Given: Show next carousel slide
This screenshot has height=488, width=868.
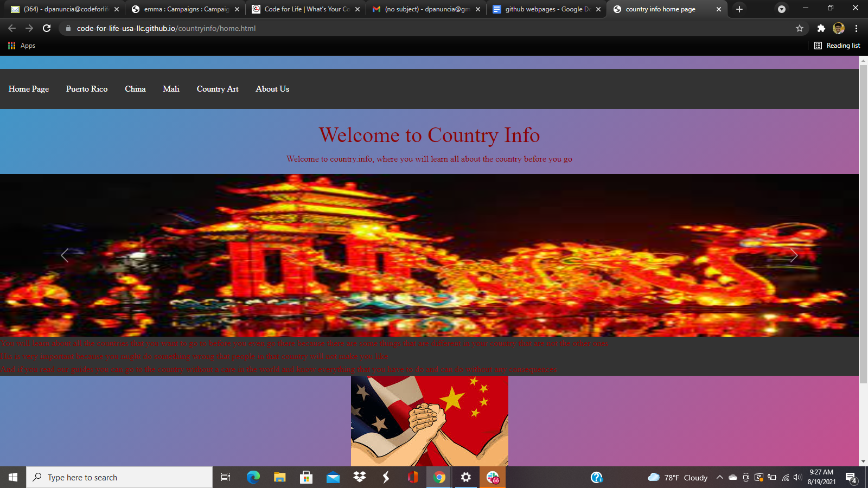Looking at the screenshot, I should tap(794, 255).
